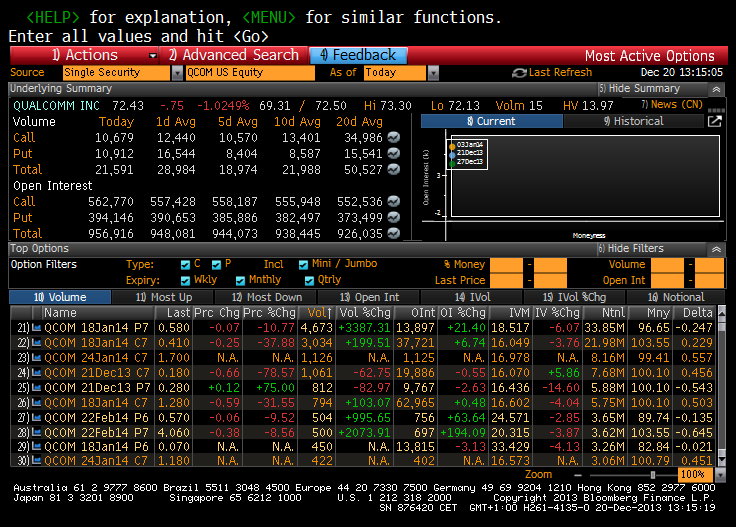Open chart icon for Total volume row
The width and height of the screenshot is (736, 527).
[394, 169]
